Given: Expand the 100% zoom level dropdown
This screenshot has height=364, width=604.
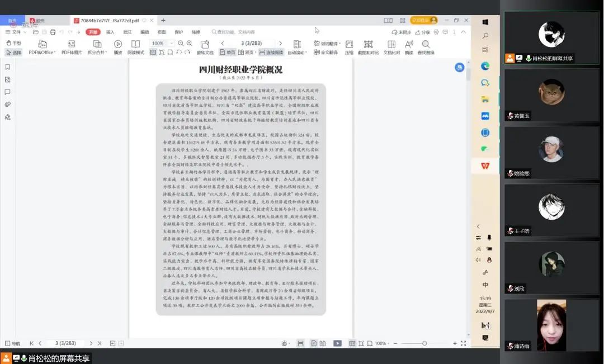Looking at the screenshot, I should [172, 43].
